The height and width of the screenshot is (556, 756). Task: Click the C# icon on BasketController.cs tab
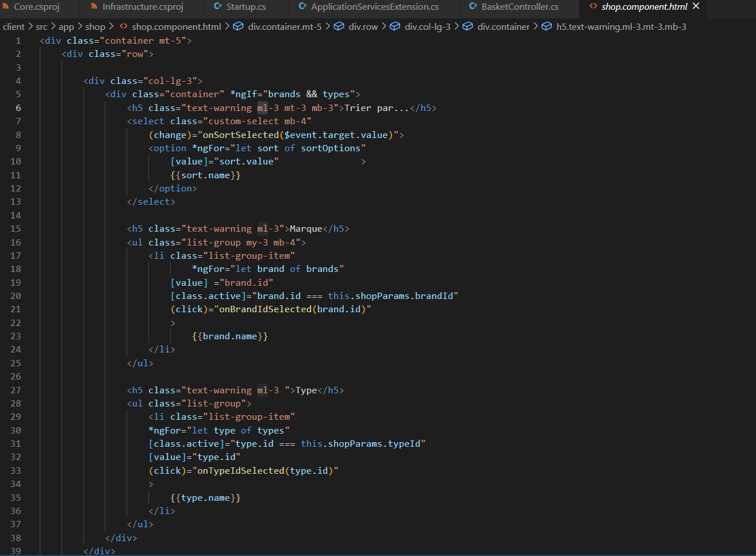coord(473,7)
